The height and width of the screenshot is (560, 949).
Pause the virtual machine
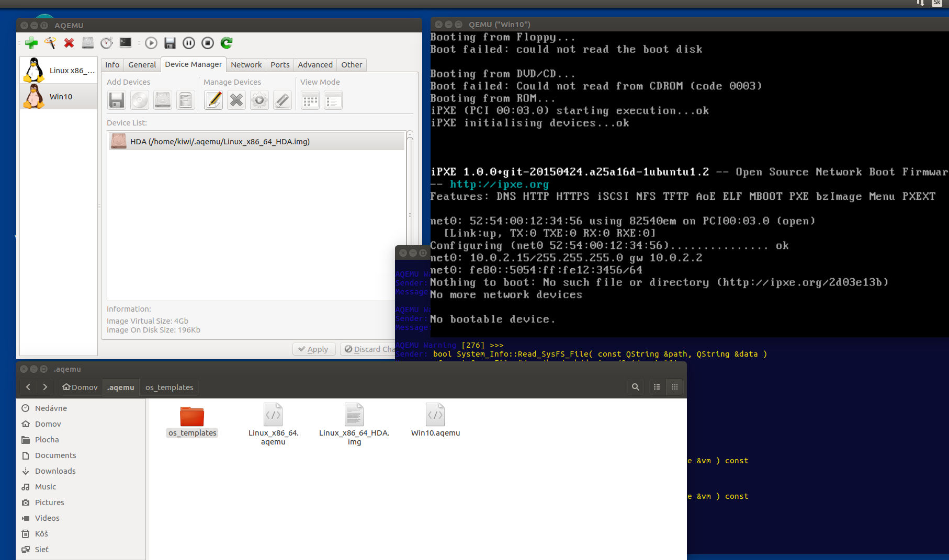189,43
